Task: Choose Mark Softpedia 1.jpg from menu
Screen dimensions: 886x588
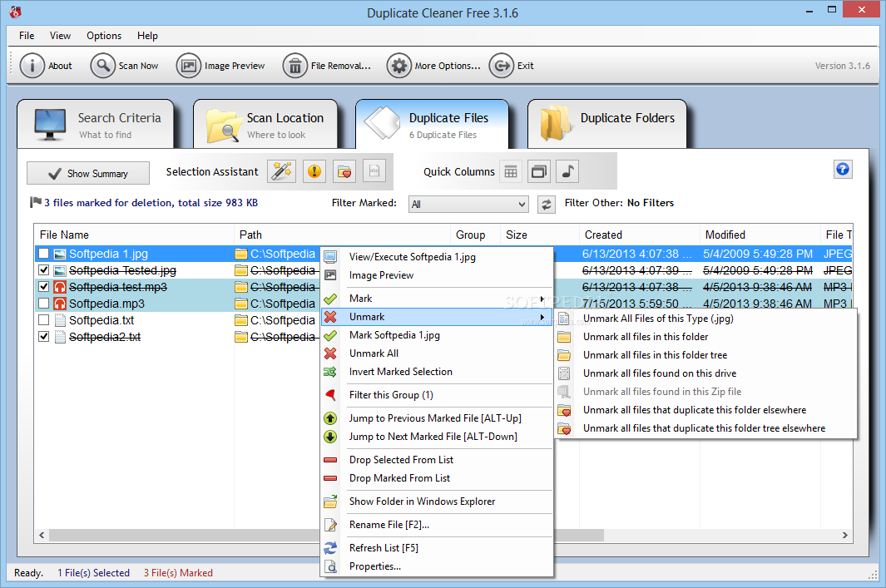Action: (x=436, y=335)
